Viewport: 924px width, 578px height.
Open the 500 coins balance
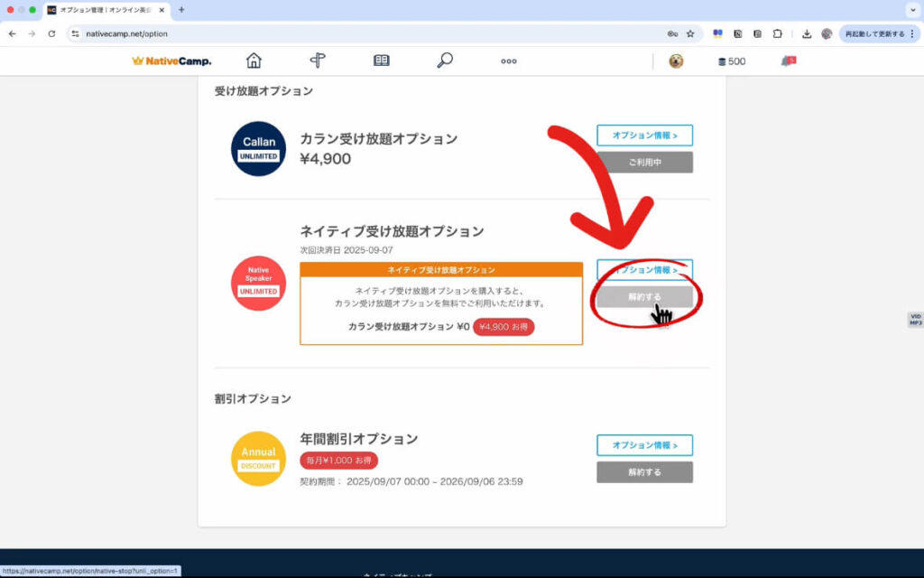(x=732, y=61)
